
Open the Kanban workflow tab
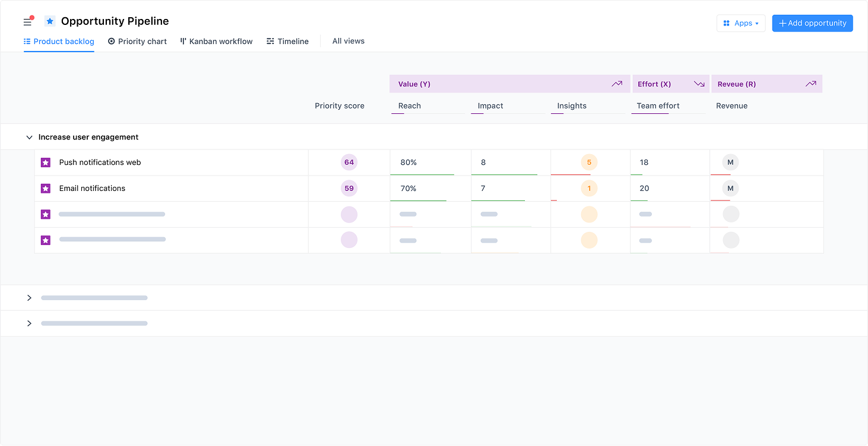tap(216, 42)
